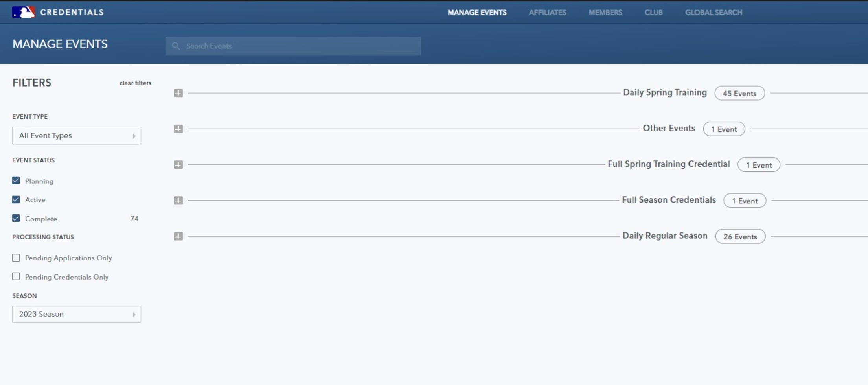Expand Daily Regular Season plus icon
868x385 pixels.
pyautogui.click(x=178, y=236)
